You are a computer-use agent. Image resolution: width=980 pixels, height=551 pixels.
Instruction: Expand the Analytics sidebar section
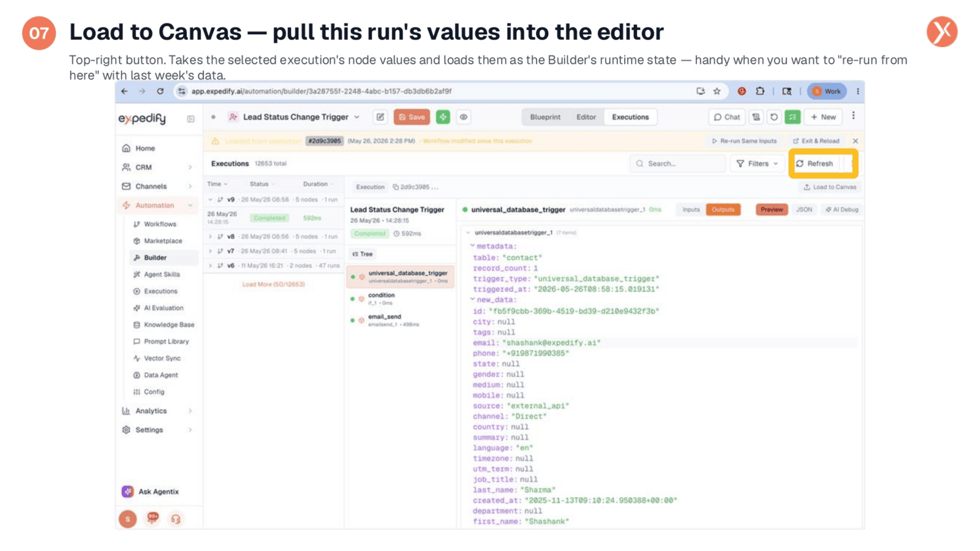(157, 411)
